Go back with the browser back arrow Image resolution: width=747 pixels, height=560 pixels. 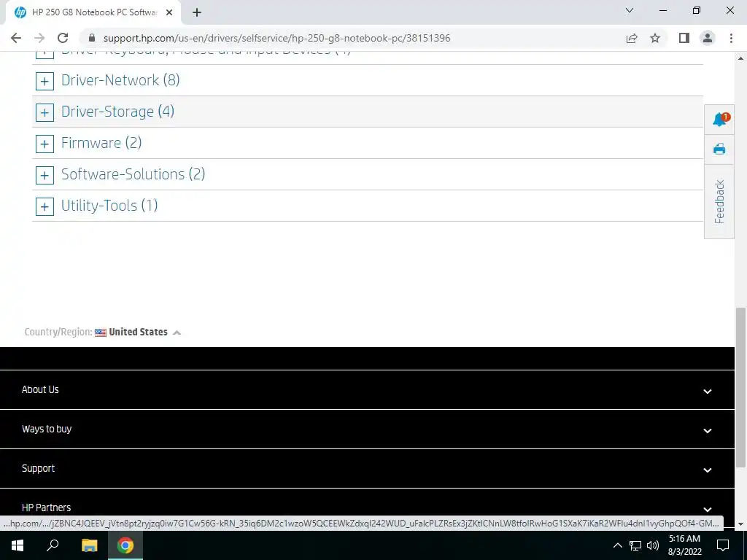tap(16, 38)
